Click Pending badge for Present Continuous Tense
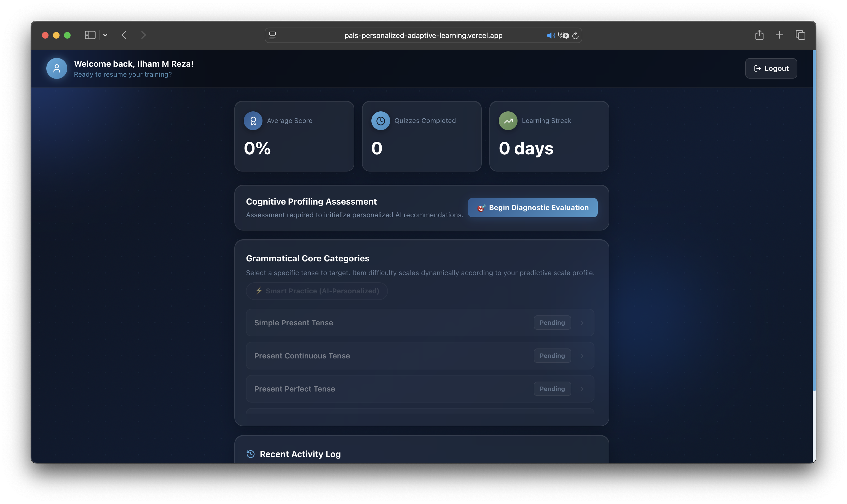The width and height of the screenshot is (847, 504). (552, 356)
